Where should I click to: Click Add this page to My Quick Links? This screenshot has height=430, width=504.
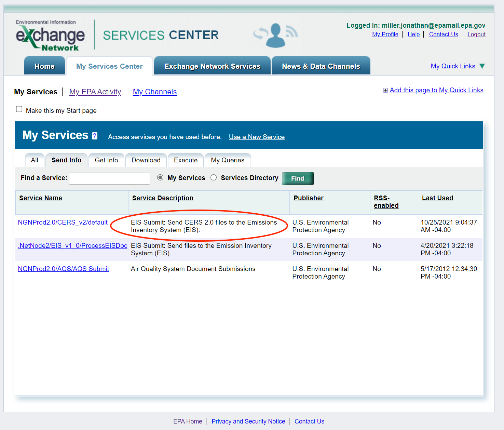point(436,90)
